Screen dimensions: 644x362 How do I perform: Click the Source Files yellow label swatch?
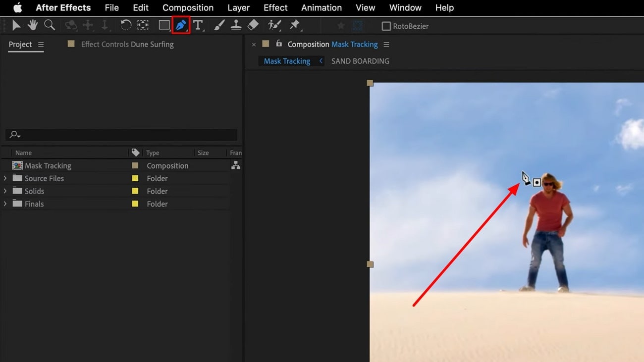click(135, 178)
